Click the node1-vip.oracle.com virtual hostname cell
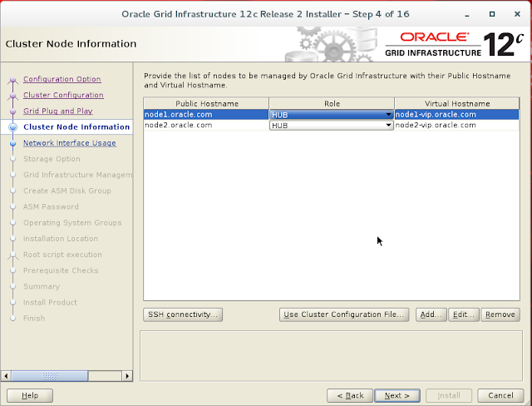 456,115
